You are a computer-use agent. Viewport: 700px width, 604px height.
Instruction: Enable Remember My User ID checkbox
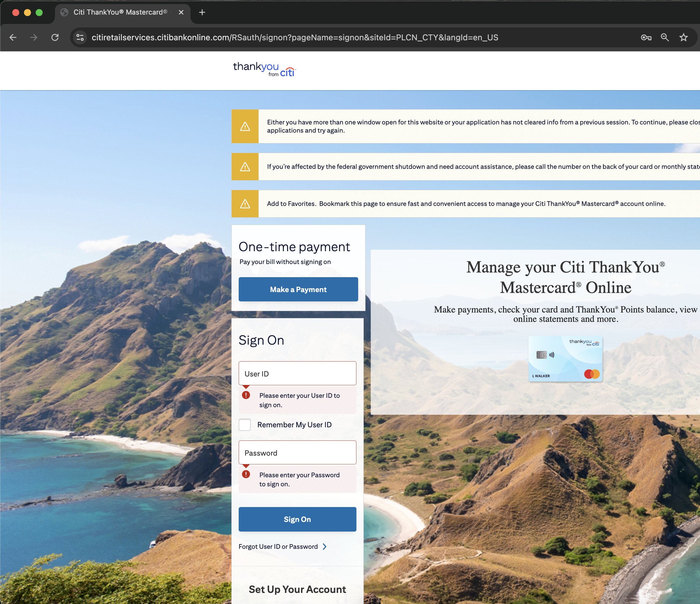point(245,425)
